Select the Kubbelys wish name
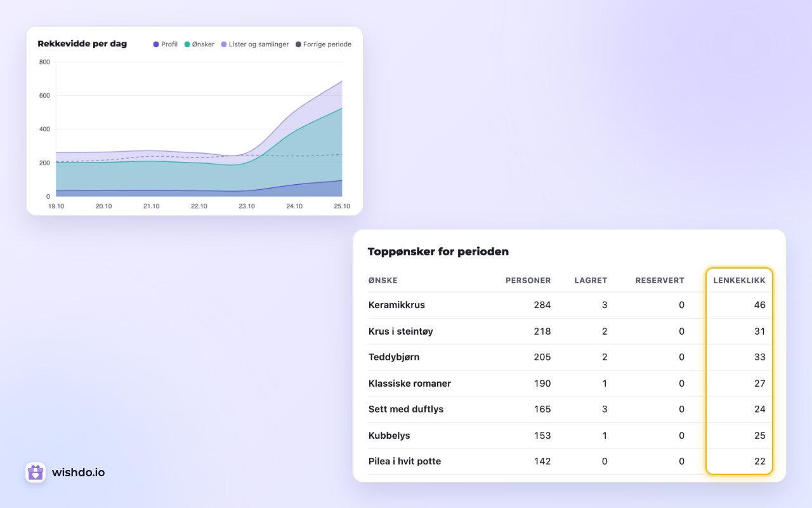Viewport: 812px width, 508px height. (x=390, y=436)
